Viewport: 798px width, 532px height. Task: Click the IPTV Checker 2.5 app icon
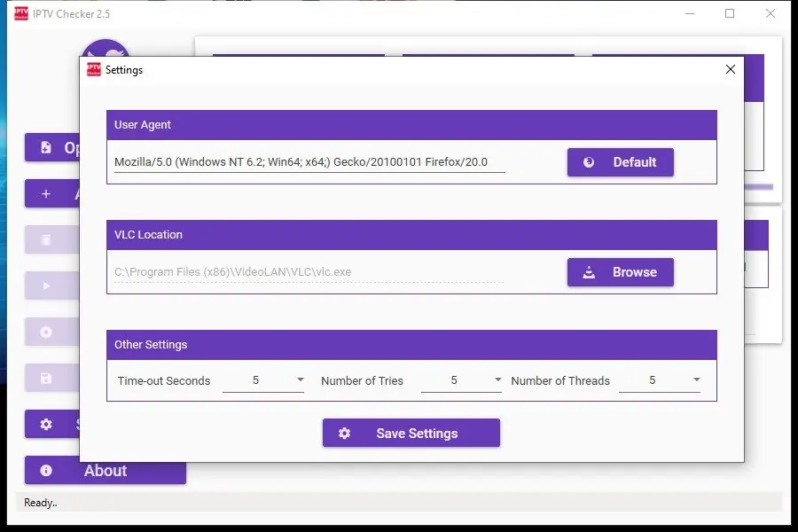click(x=21, y=14)
